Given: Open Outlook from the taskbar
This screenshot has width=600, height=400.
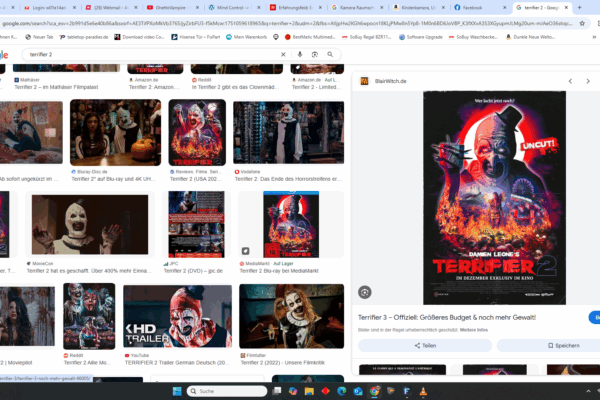Looking at the screenshot, I should pyautogui.click(x=358, y=391).
